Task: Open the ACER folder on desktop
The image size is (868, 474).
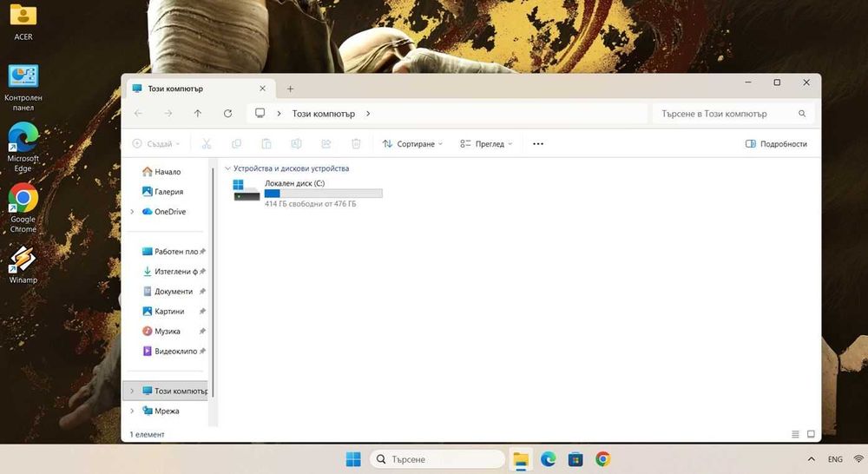Action: (x=23, y=23)
